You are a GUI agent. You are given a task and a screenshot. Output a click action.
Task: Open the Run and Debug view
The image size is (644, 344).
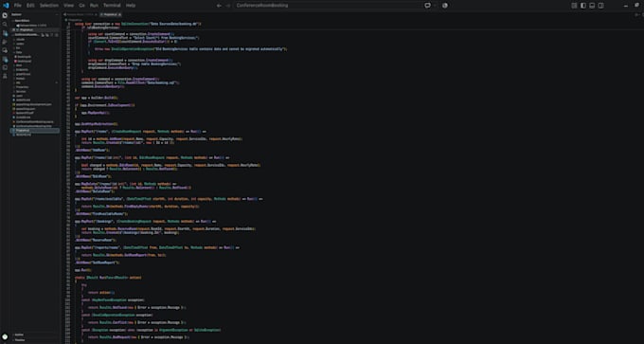tap(5, 42)
